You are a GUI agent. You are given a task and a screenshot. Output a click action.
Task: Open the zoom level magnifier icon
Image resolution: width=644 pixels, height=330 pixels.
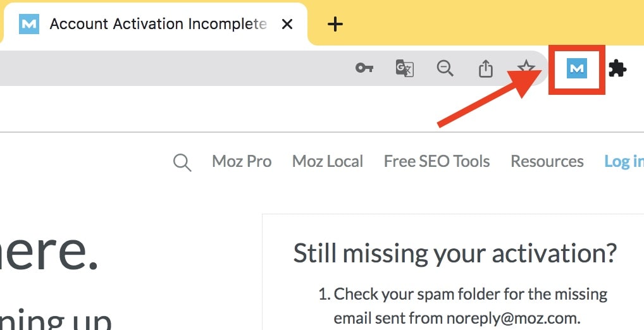pyautogui.click(x=445, y=68)
